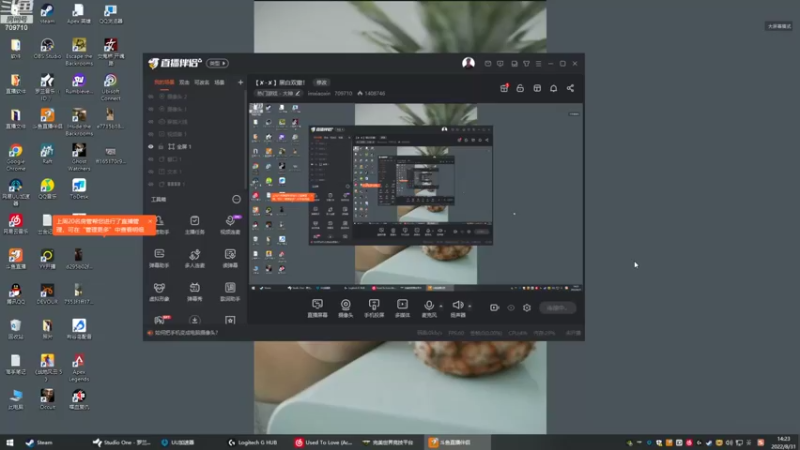The height and width of the screenshot is (450, 800).
Task: Open the Multi-person Link tool
Action: point(194,258)
